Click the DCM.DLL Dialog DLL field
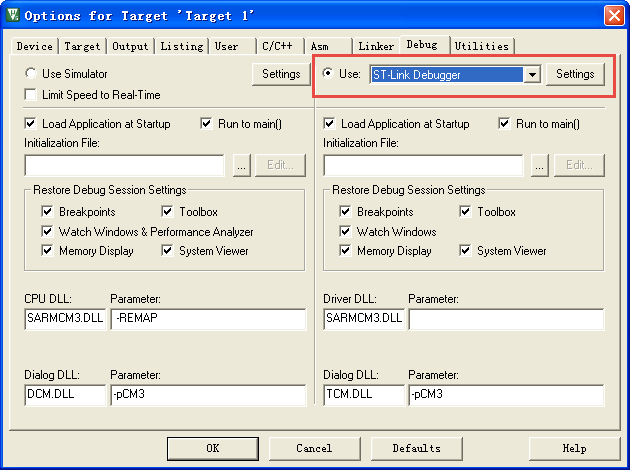Image resolution: width=630 pixels, height=470 pixels. point(65,394)
